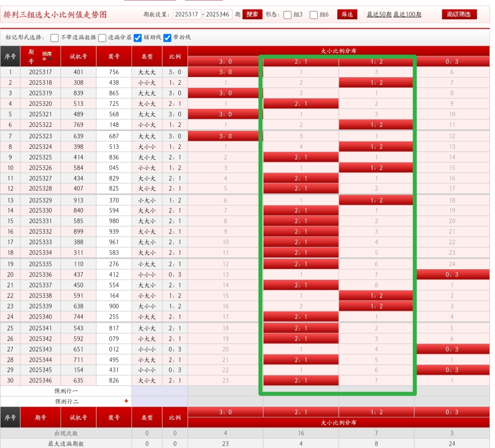Open the 最近50期 link
Screen dimensions: 495x448
coord(379,15)
